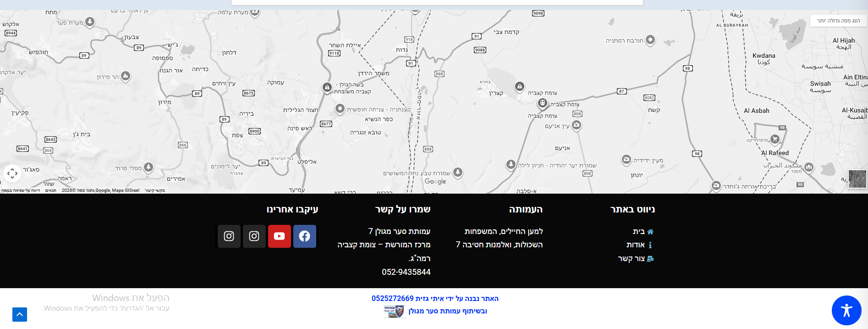Click address text מרכז המורשת – צומת קצרין
The height and width of the screenshot is (329, 868).
(x=384, y=245)
